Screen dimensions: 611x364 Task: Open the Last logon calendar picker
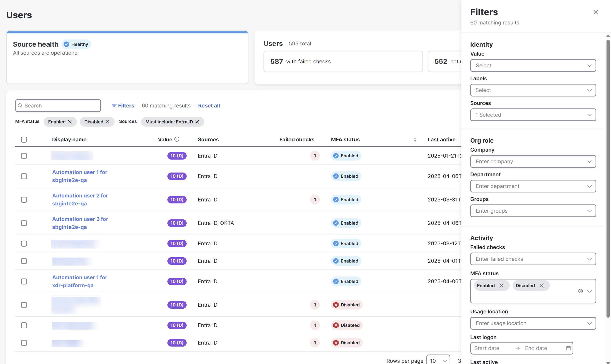coord(568,348)
